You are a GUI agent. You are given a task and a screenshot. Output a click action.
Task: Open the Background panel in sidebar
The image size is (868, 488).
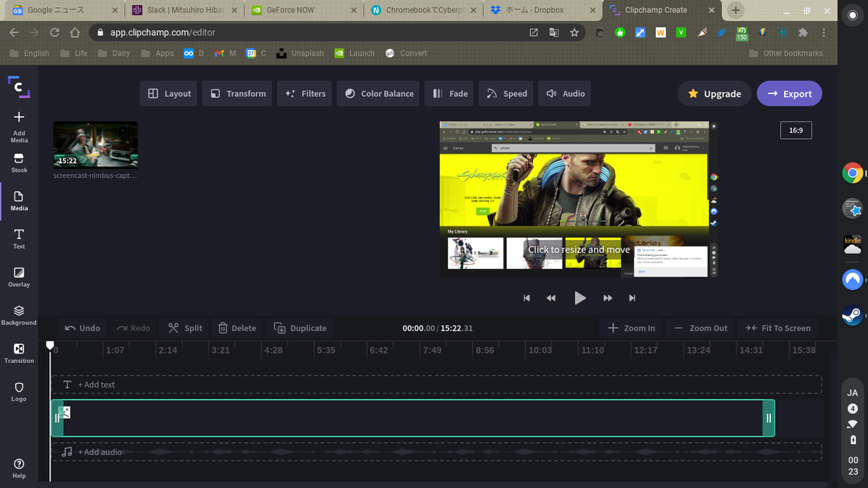pyautogui.click(x=19, y=316)
